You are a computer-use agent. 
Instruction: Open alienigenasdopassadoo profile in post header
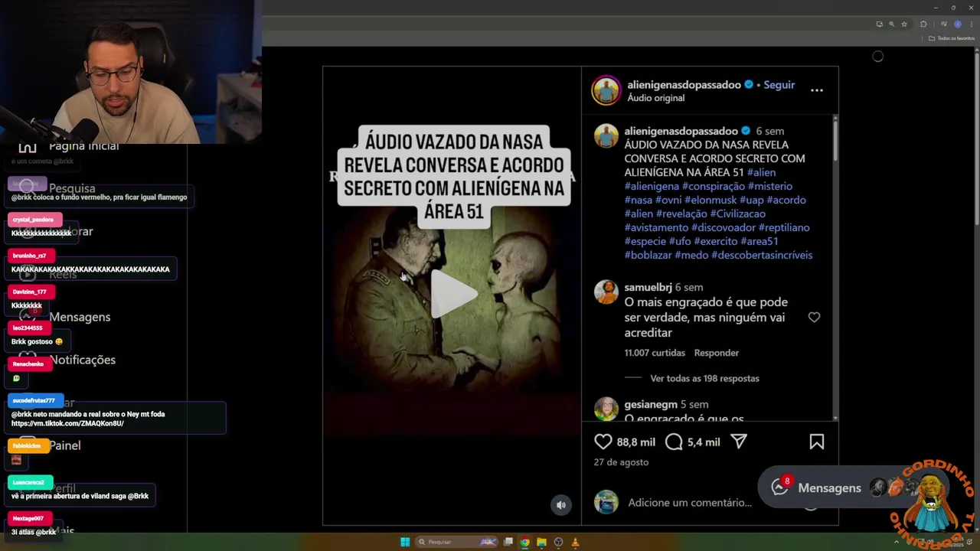coord(684,85)
